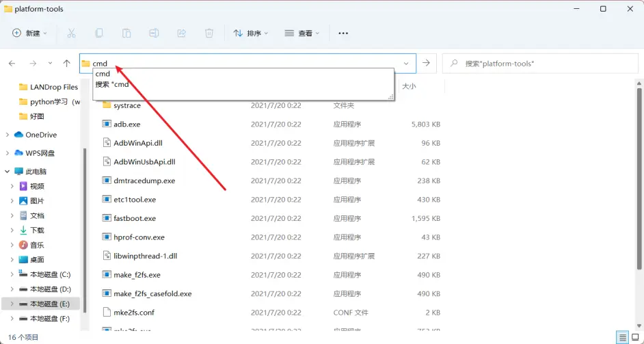Click the Cut scissors icon
Viewport: 644px width, 344px height.
tap(72, 34)
